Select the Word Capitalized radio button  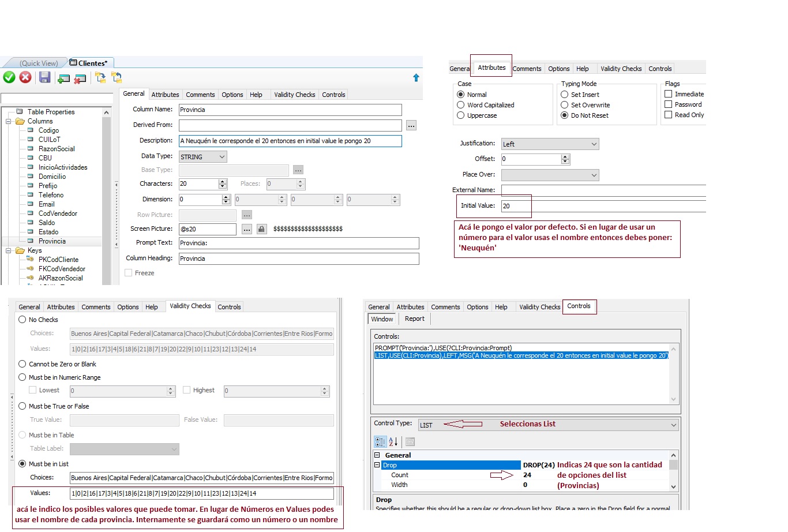[460, 105]
